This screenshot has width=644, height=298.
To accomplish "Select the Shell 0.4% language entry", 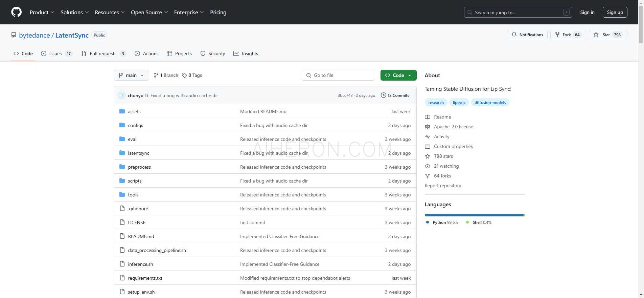I will [479, 222].
